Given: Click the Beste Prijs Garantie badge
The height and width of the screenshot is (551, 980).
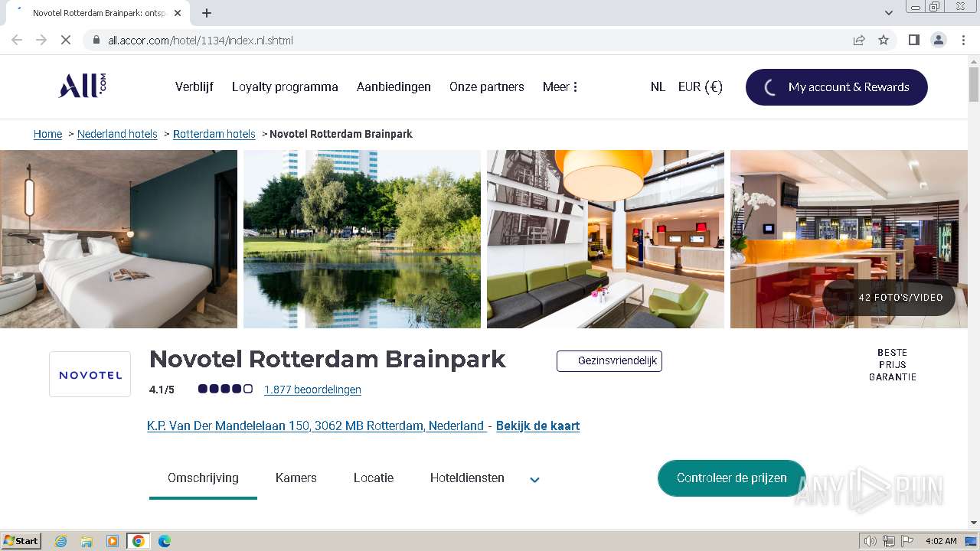Looking at the screenshot, I should pos(893,365).
